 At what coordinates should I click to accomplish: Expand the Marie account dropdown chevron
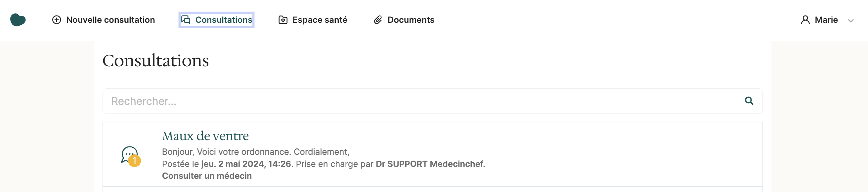click(851, 21)
